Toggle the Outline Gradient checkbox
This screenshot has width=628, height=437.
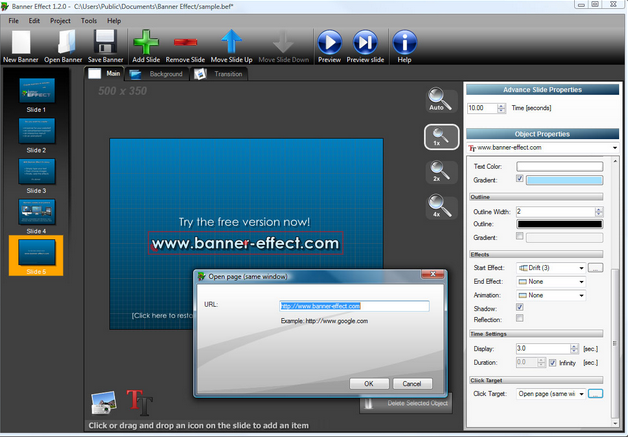519,236
